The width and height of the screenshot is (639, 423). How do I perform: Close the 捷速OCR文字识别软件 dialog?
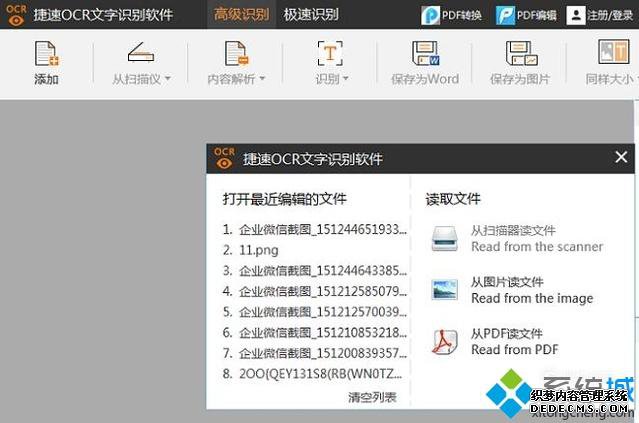[621, 157]
